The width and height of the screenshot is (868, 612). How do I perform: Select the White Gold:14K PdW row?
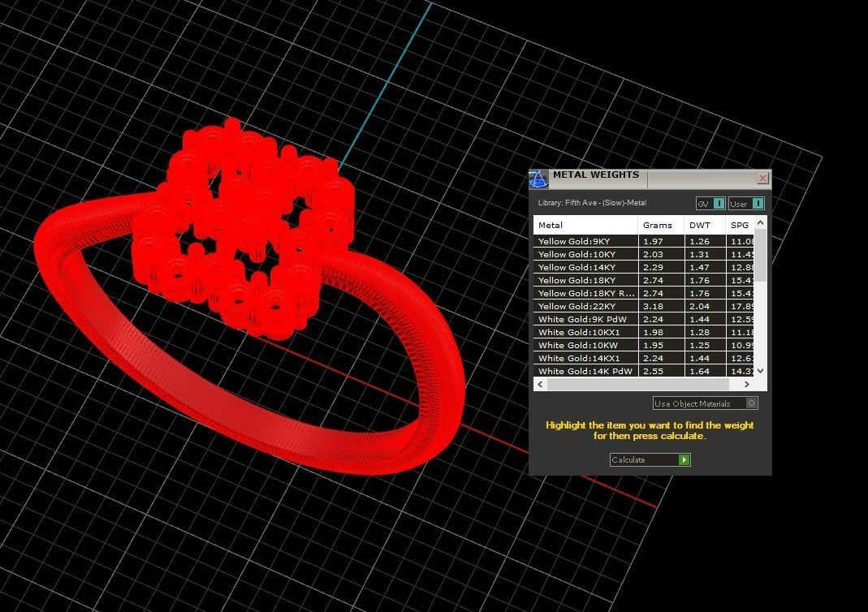(x=644, y=371)
